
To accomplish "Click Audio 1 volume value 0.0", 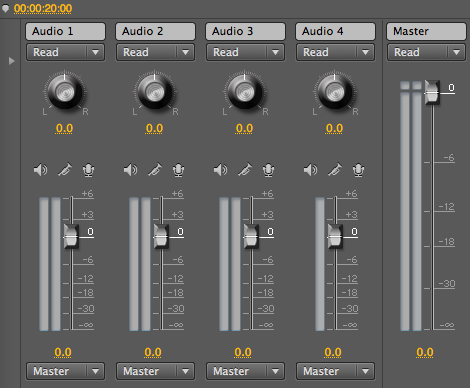I will [63, 352].
